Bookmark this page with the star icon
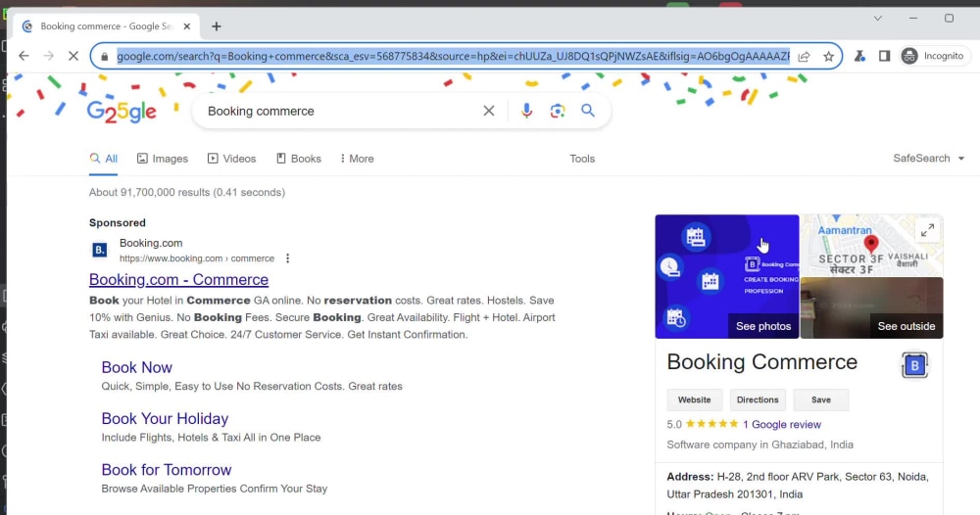Image resolution: width=980 pixels, height=515 pixels. click(829, 56)
